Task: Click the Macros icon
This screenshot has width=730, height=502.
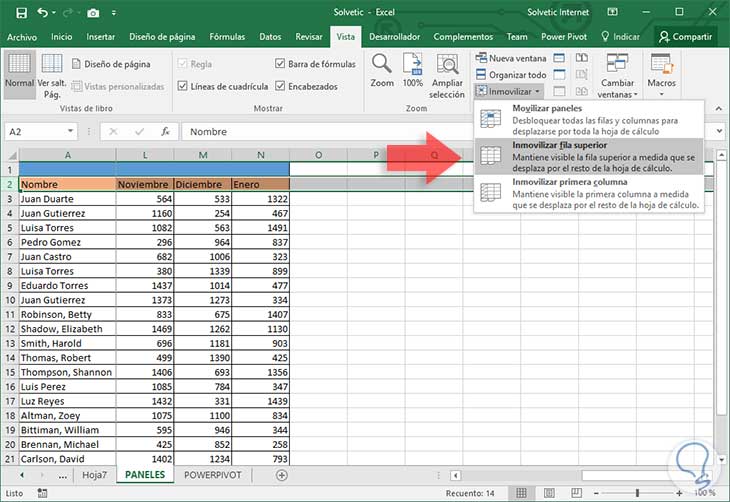Action: pos(661,66)
